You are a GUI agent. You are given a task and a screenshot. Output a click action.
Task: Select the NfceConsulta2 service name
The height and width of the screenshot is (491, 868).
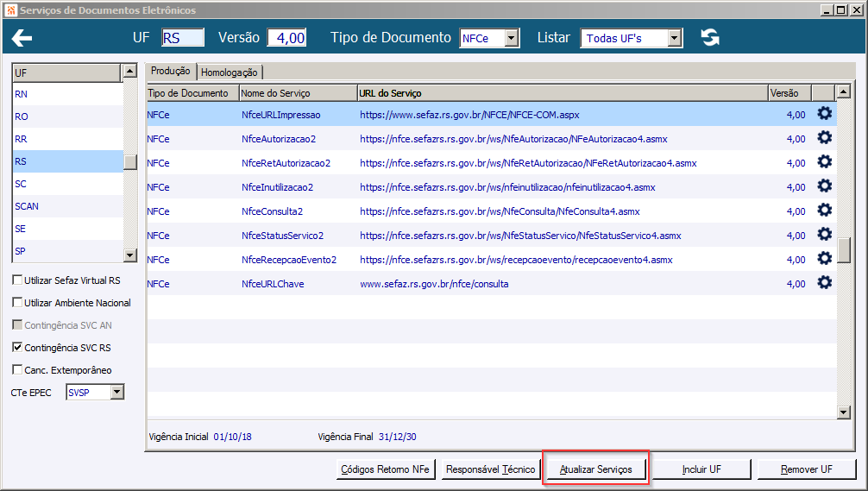pyautogui.click(x=272, y=211)
